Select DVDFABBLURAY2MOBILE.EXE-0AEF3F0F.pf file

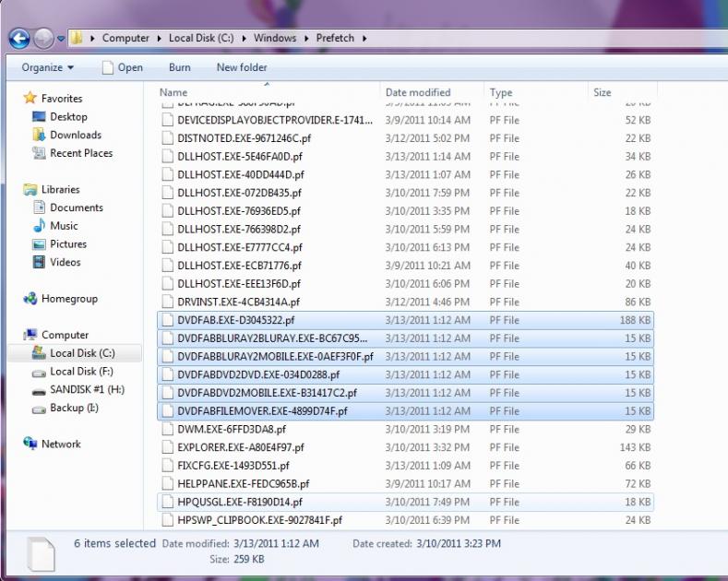coord(405,356)
